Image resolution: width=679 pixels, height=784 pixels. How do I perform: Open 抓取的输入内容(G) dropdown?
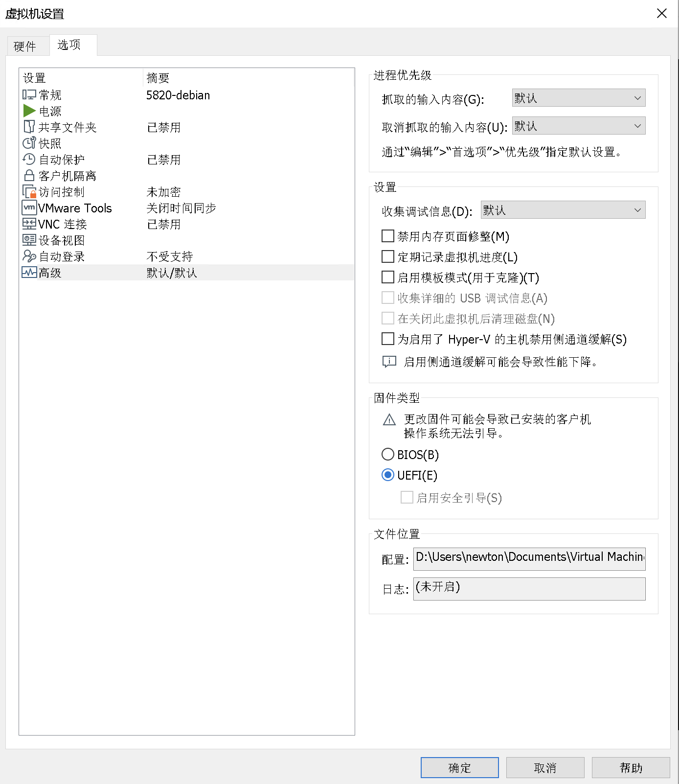point(579,98)
